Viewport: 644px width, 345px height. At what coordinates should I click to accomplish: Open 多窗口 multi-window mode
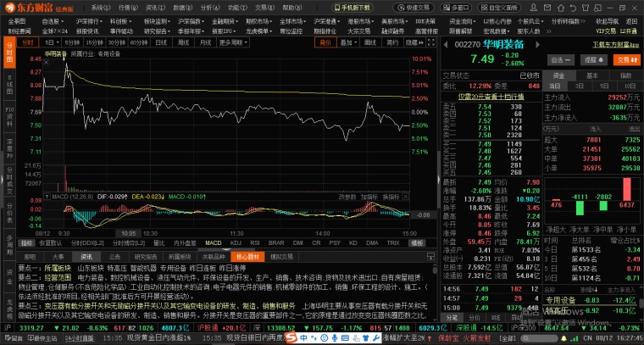click(x=456, y=8)
